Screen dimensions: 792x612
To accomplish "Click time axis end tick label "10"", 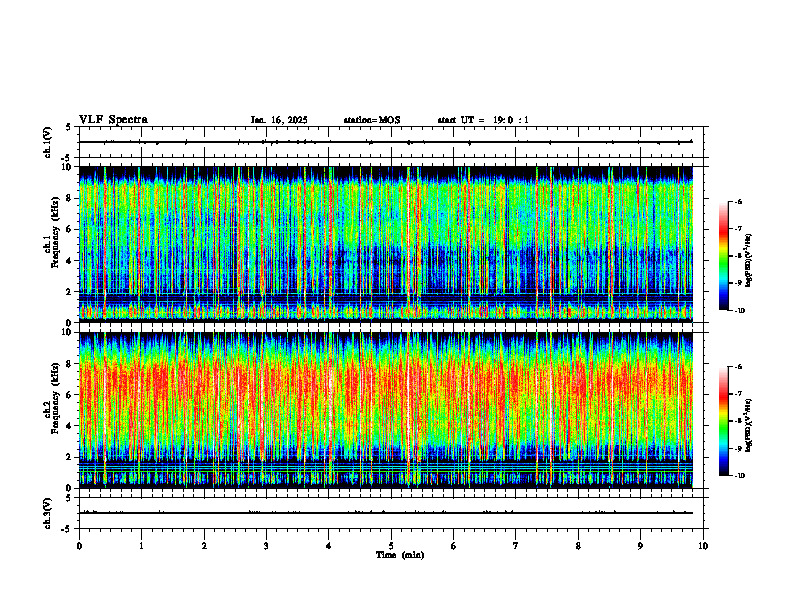I will pos(703,546).
